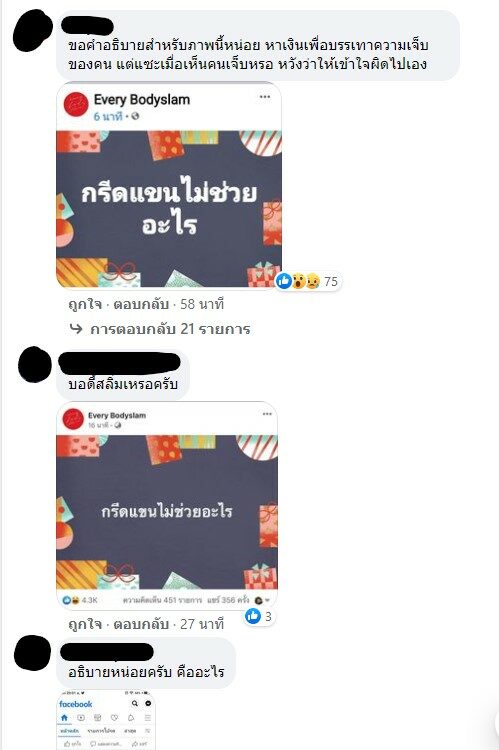Screen dimensions: 499x750
Task: Click the third commenter's profile picture
Action: [x=32, y=653]
